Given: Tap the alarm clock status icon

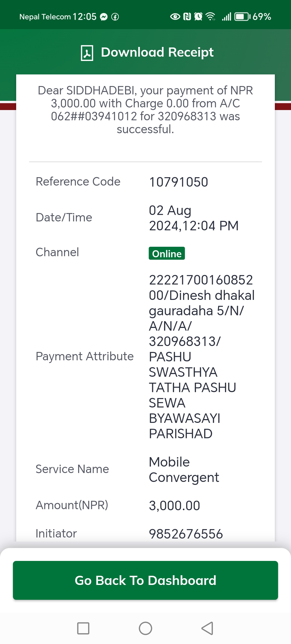Looking at the screenshot, I should [198, 17].
